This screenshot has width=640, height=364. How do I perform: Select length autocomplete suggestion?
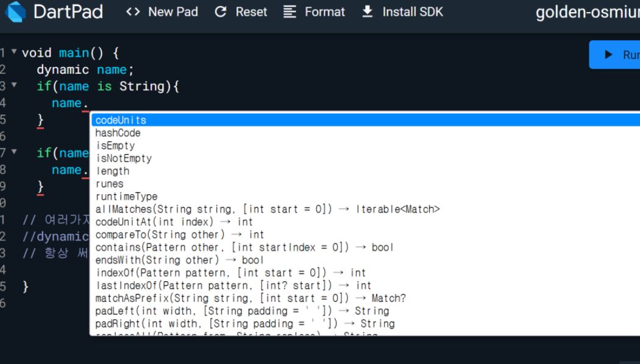pyautogui.click(x=366, y=171)
